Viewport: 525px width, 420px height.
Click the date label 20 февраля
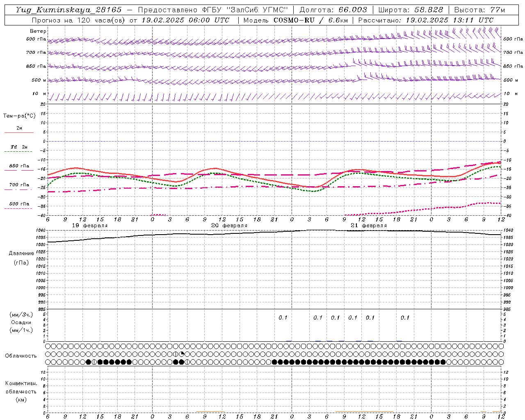coord(229,226)
